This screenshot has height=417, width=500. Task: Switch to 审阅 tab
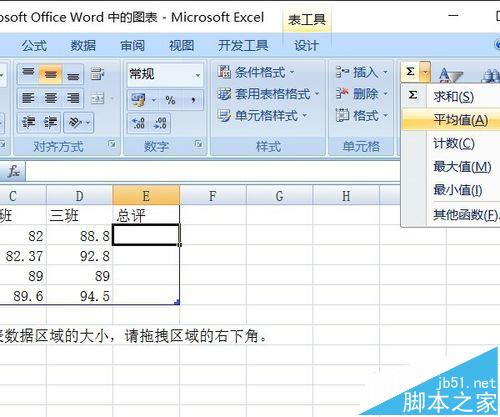[133, 45]
